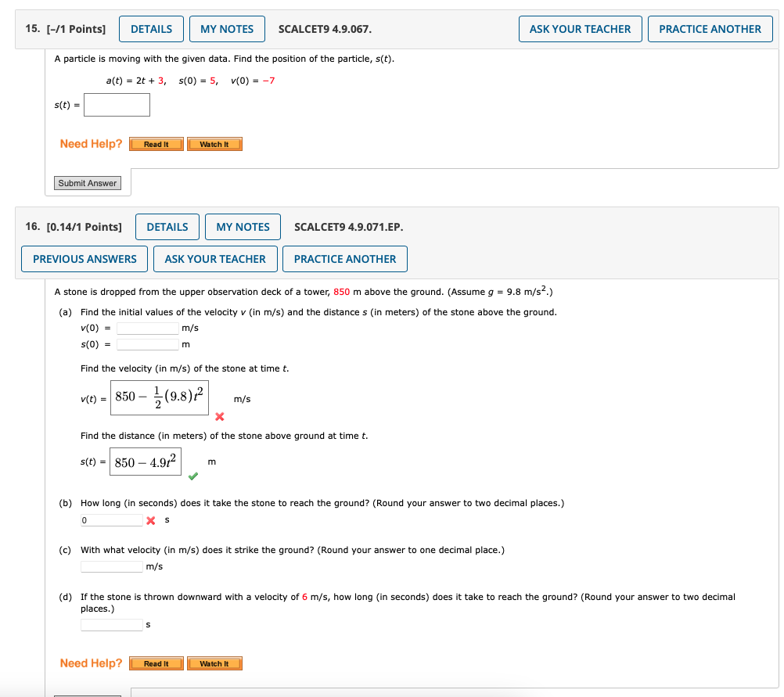Open DETAILS for problem 15

point(151,28)
